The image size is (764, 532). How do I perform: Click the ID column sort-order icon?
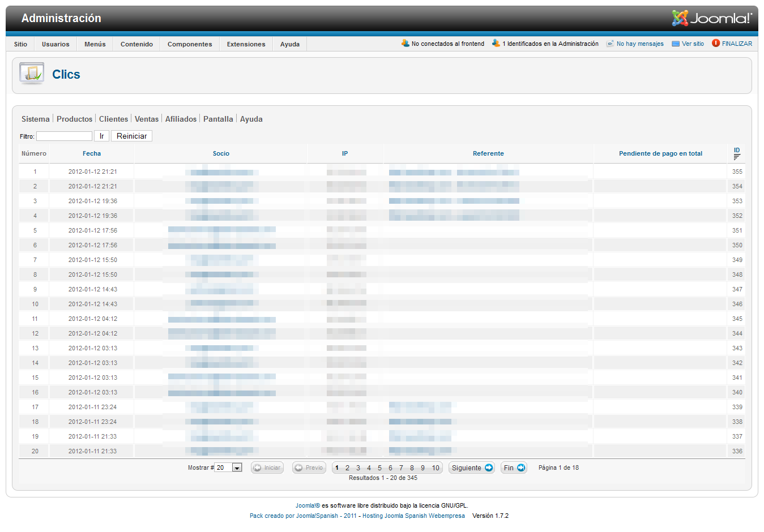[737, 157]
